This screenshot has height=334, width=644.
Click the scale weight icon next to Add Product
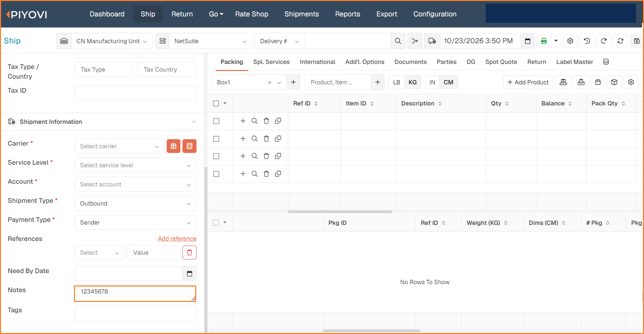563,82
